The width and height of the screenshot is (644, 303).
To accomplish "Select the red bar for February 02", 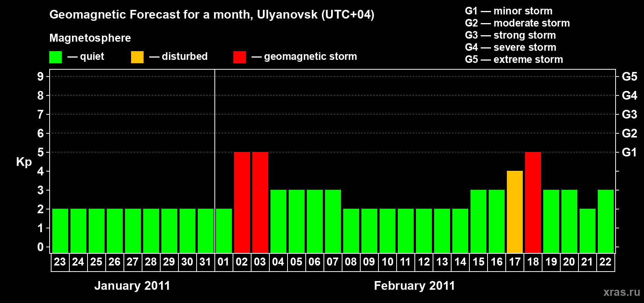I will (x=242, y=202).
